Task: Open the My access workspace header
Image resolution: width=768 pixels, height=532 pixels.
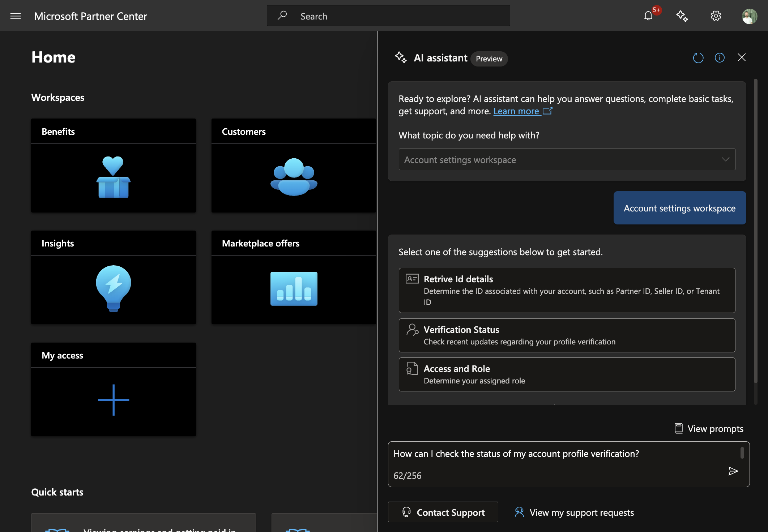Action: pos(114,355)
